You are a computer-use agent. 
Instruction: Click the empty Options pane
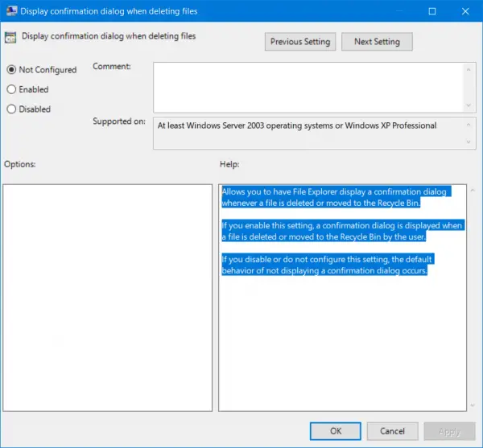(x=108, y=298)
